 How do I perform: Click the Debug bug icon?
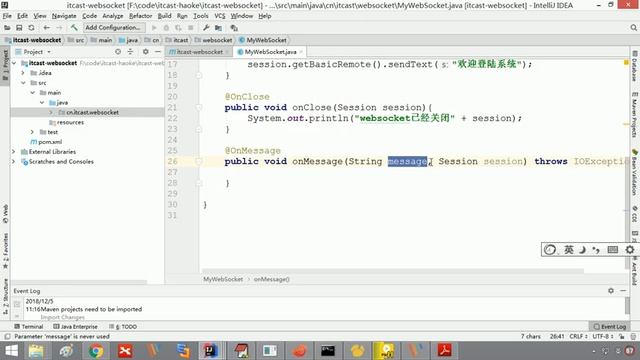[166, 28]
